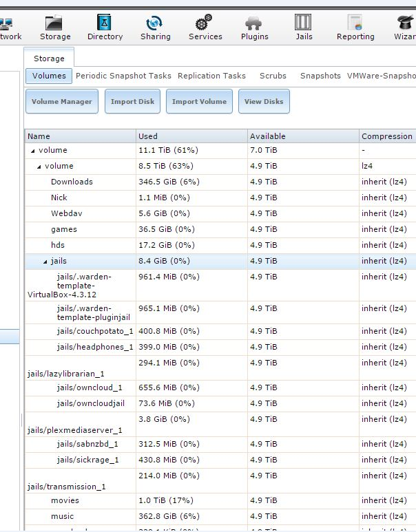Collapse the nested volume dataset

tap(39, 167)
